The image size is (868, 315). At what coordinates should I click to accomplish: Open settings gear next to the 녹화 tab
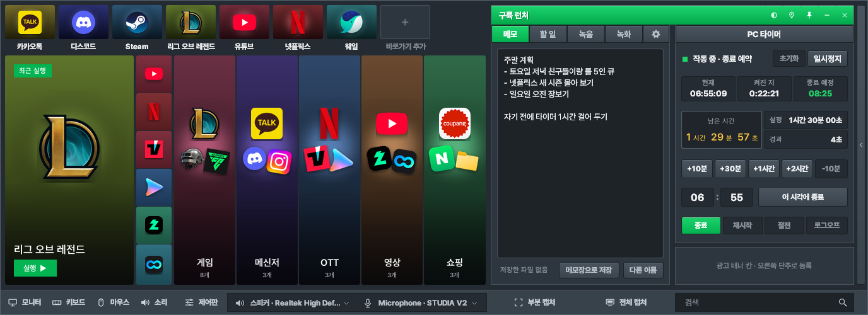pos(655,34)
